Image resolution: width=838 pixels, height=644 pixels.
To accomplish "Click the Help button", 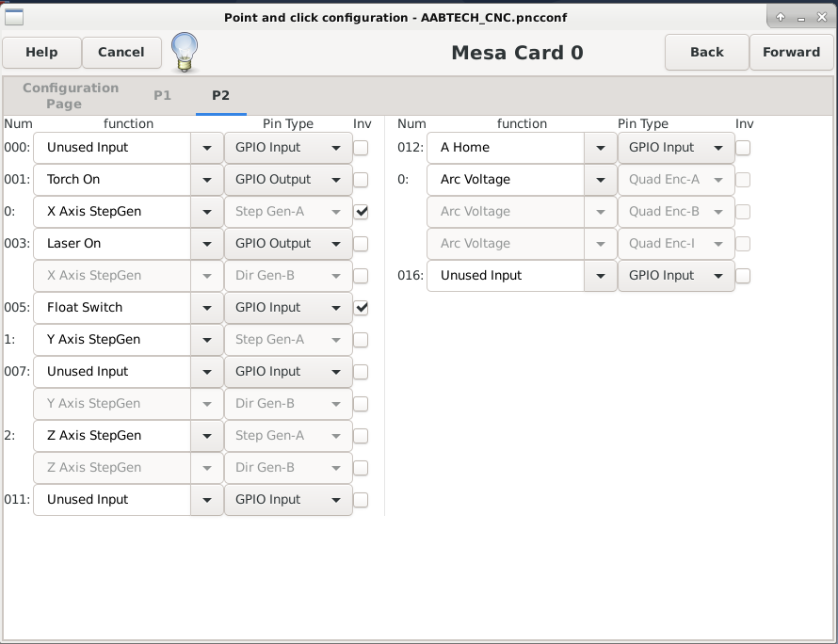I will (x=41, y=53).
